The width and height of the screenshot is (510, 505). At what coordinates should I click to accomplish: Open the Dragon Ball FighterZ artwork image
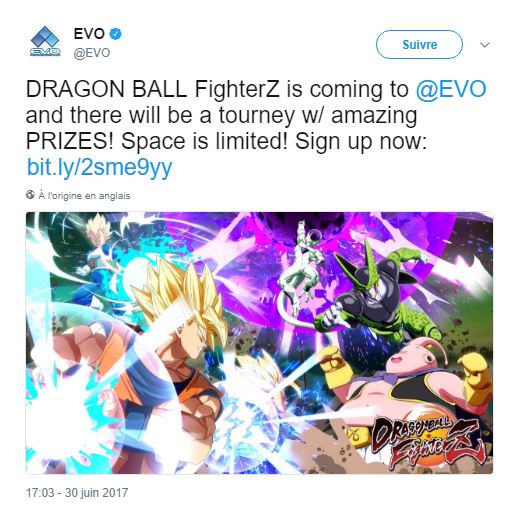point(259,343)
